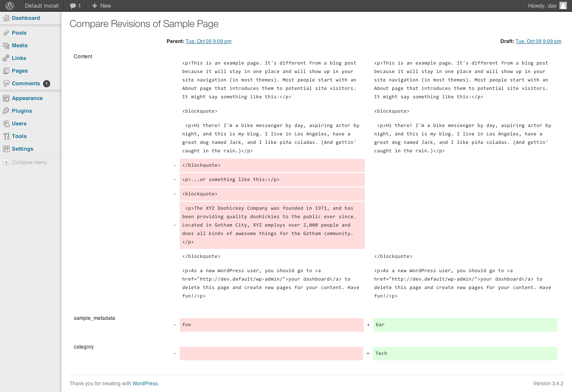Viewport: 572px width, 392px height.
Task: Click the Posts pushpin icon
Action: 6,33
